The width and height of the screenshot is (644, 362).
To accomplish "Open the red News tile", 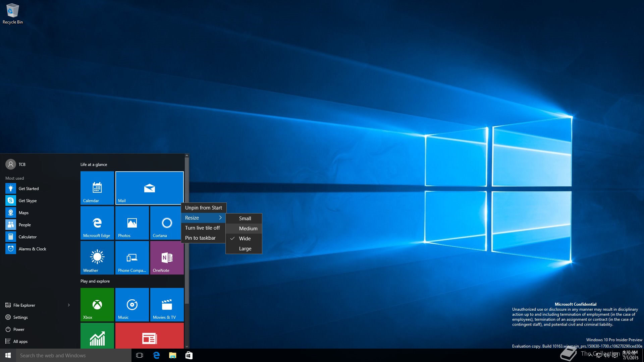I will (150, 336).
